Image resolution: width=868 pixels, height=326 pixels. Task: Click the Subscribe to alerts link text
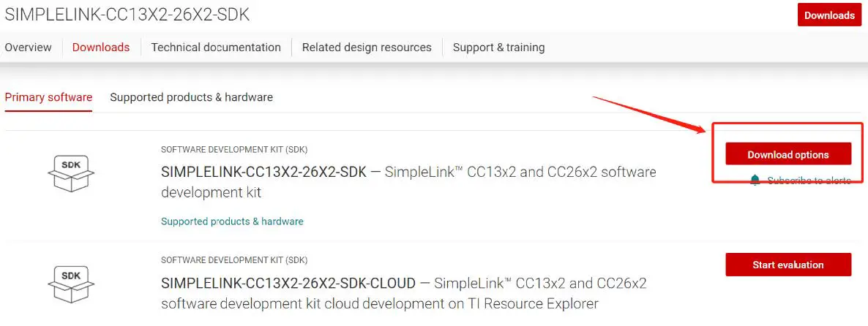[x=809, y=181]
